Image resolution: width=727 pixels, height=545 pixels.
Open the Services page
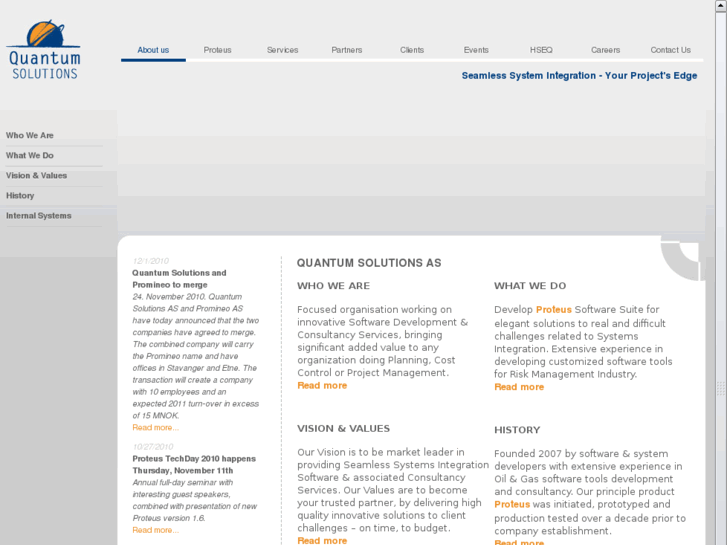[282, 50]
